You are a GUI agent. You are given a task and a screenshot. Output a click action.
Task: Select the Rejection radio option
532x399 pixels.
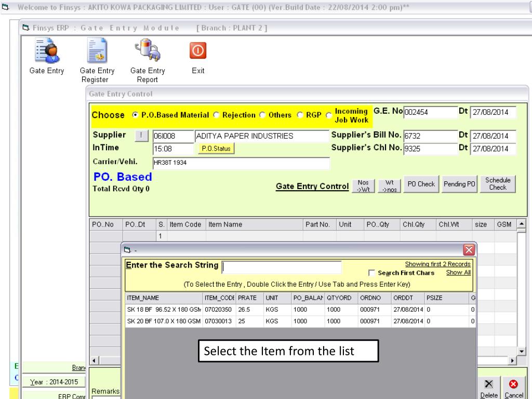pyautogui.click(x=217, y=115)
